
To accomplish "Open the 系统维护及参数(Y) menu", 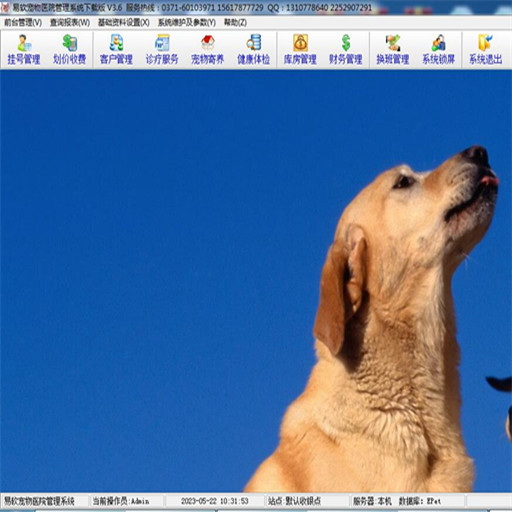I will click(x=187, y=23).
